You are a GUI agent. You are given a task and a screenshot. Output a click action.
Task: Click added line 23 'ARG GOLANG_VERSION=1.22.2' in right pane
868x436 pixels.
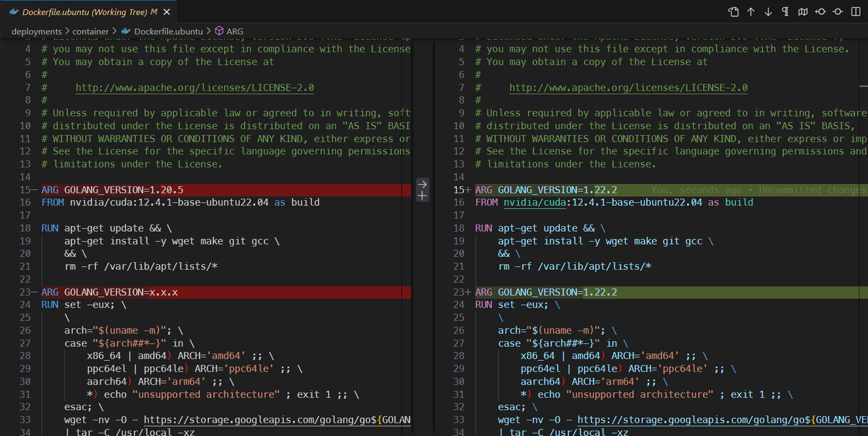click(671, 292)
